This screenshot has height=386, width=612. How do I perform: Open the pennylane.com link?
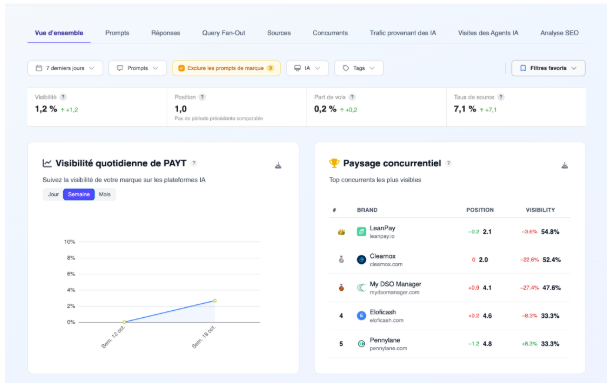click(x=388, y=348)
